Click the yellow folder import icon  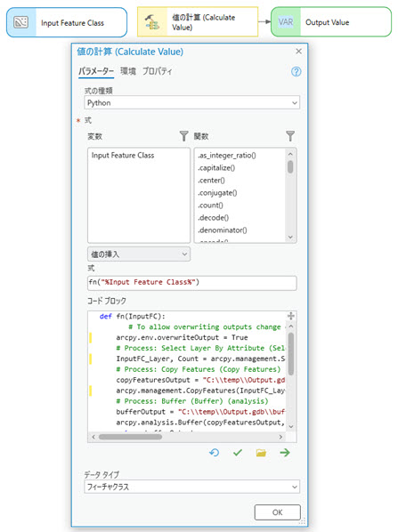pyautogui.click(x=261, y=453)
